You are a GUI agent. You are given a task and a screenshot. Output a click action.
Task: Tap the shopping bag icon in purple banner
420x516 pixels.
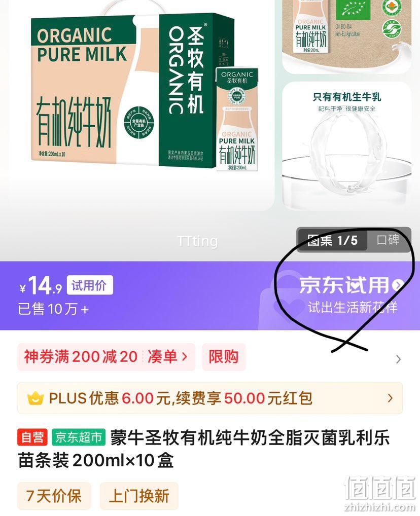coord(283,300)
